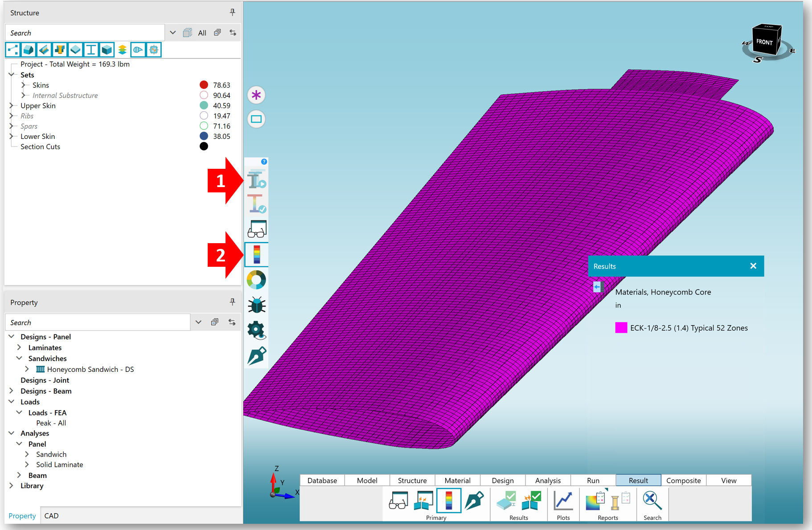Click the pen nib icon in Primary ribbon group
Image resolution: width=812 pixels, height=530 pixels.
[474, 501]
